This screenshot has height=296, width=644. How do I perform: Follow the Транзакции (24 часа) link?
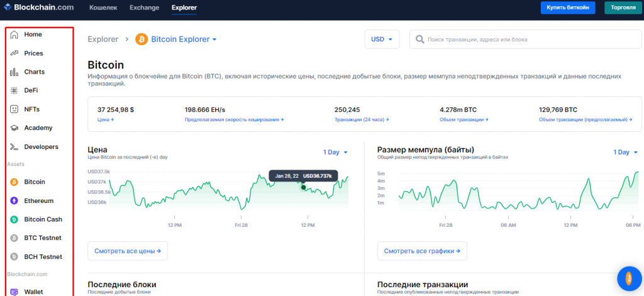(361, 119)
